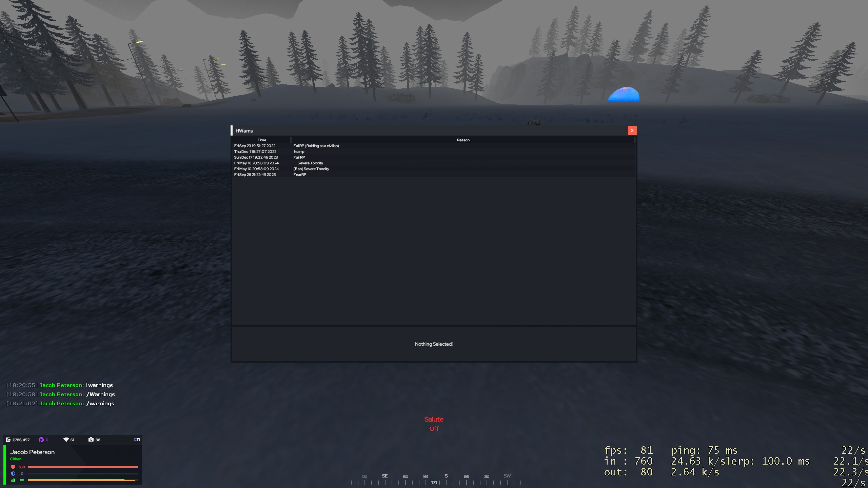
Task: Click Jacob Peterson name in latest chat message
Action: click(61, 403)
